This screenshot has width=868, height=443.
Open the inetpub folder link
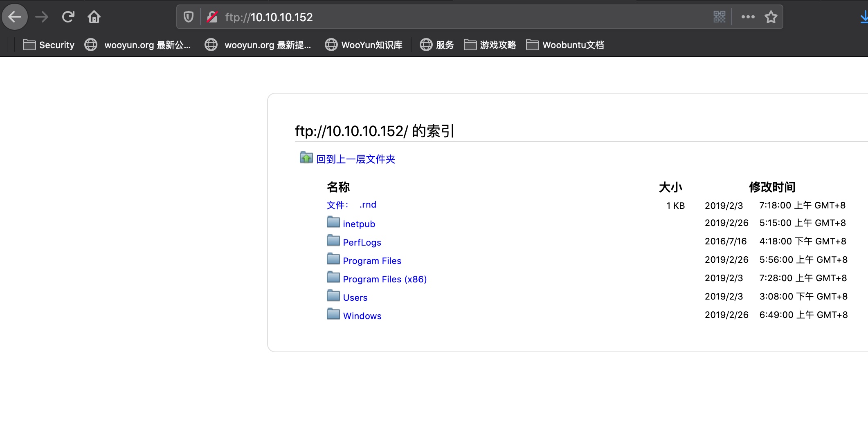[359, 224]
